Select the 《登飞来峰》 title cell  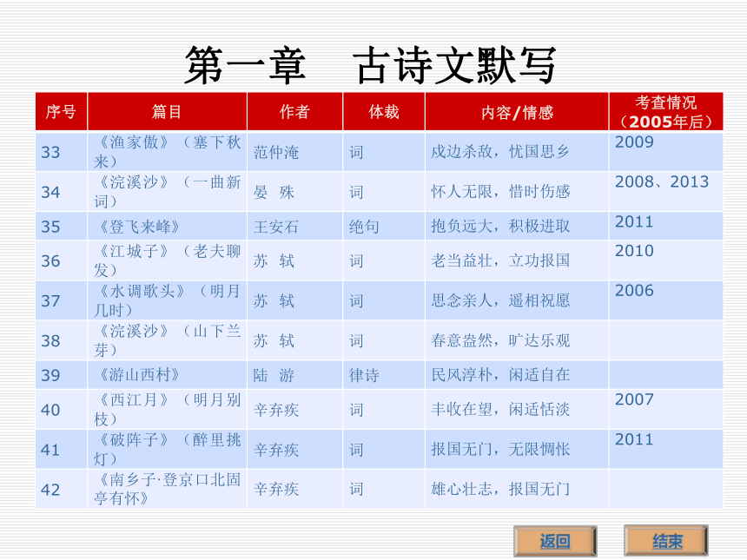coord(168,227)
